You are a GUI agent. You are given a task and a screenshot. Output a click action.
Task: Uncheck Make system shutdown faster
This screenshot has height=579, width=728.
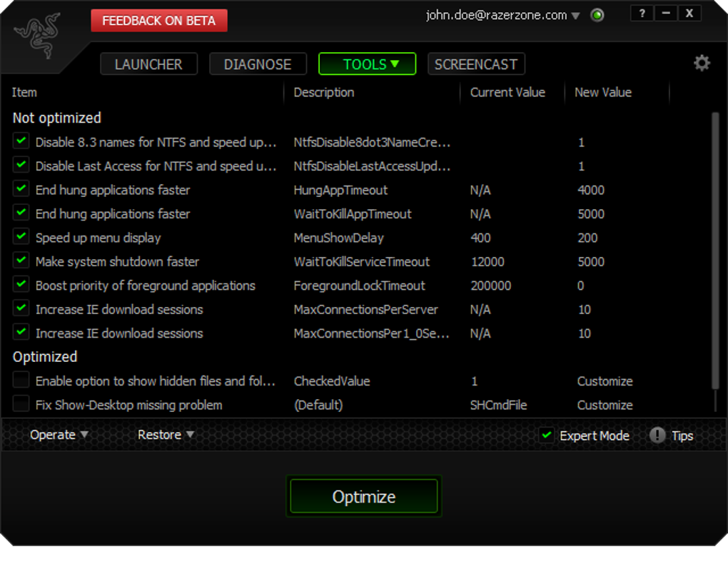point(21,260)
